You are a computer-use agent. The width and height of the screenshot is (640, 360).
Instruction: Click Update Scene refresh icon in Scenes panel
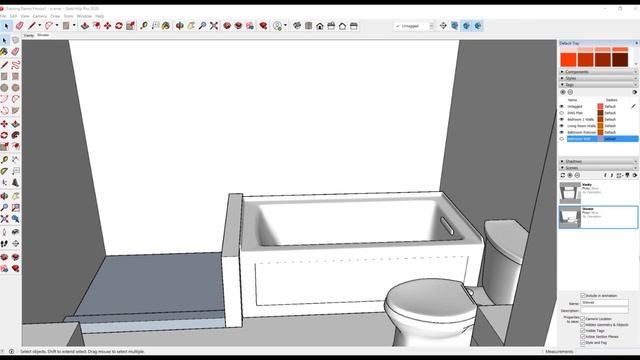pyautogui.click(x=563, y=175)
